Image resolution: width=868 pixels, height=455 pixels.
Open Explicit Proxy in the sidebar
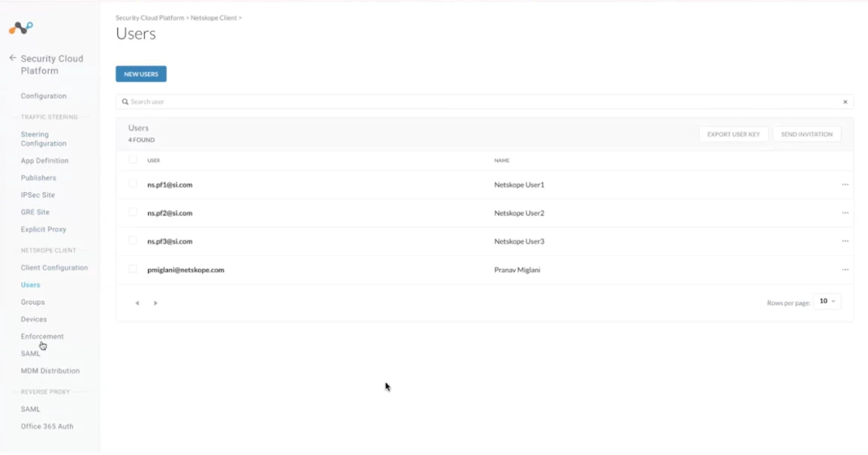point(44,230)
